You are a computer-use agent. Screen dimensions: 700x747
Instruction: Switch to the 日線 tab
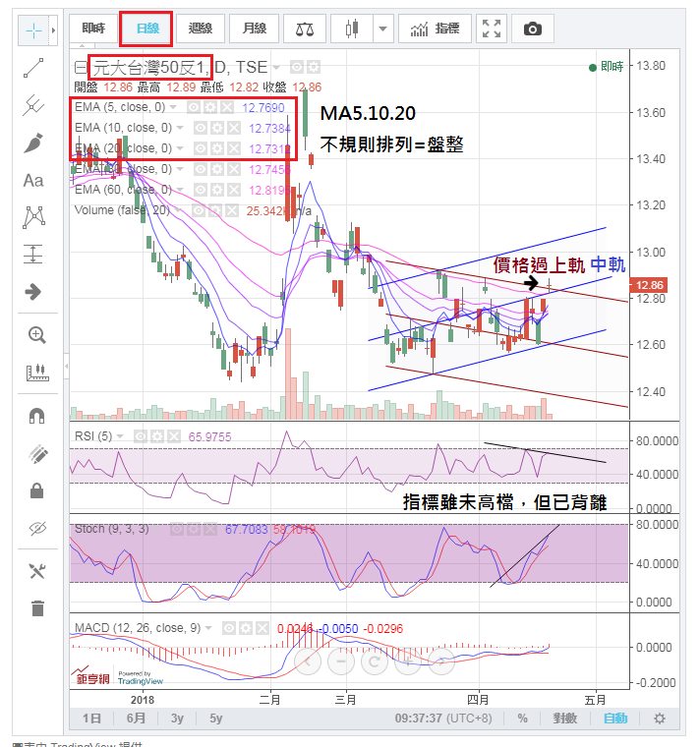(147, 29)
